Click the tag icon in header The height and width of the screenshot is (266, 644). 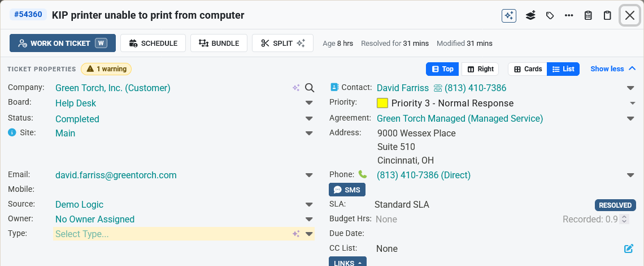[550, 16]
